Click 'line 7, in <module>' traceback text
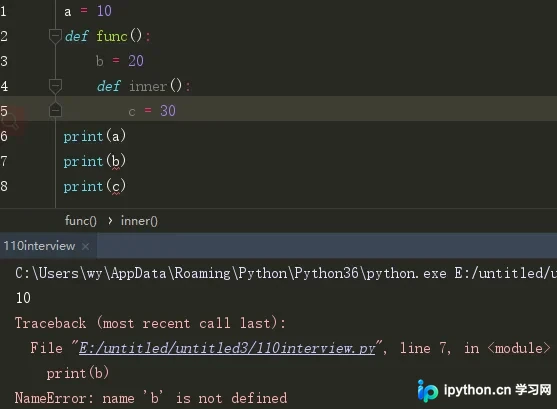Image resolution: width=557 pixels, height=409 pixels. pyautogui.click(x=475, y=348)
